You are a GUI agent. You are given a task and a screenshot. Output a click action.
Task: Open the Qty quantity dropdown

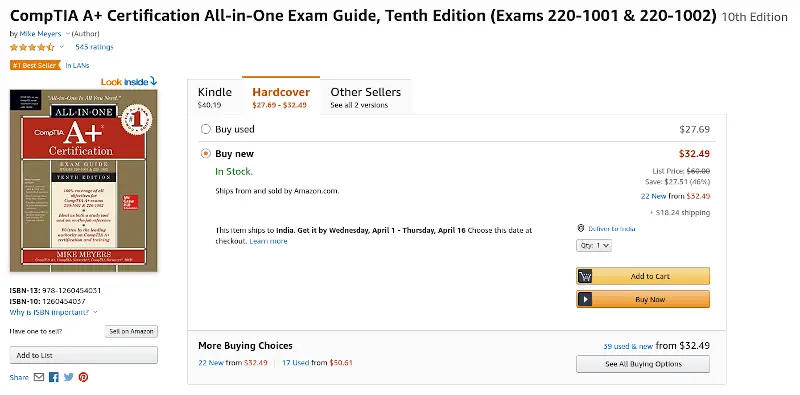click(x=594, y=245)
